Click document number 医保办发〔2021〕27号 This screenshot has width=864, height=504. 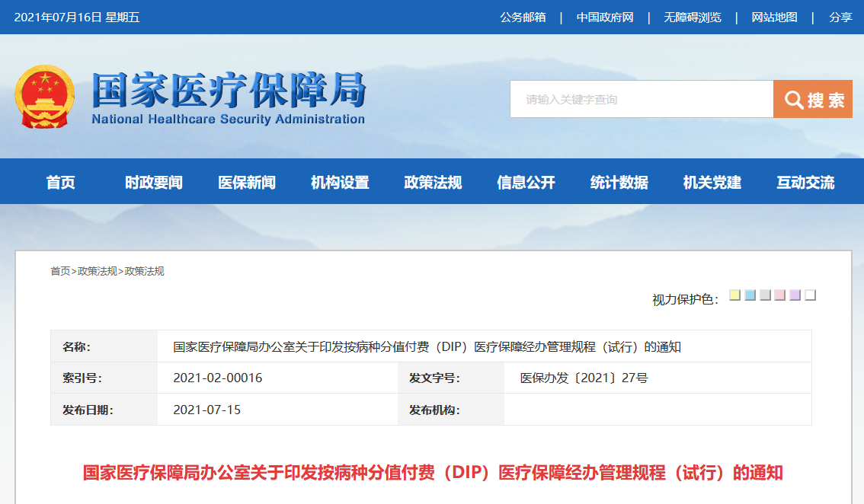tap(584, 378)
